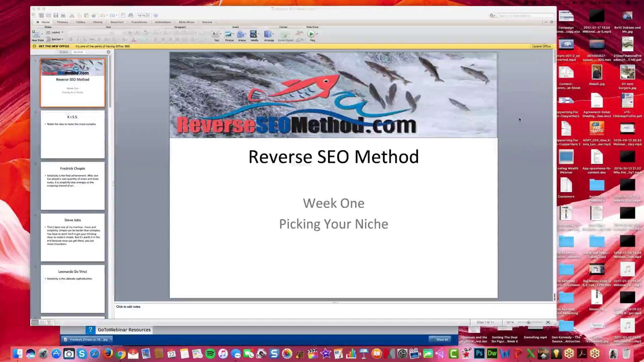Open Google Chrome from the Dock
Screen dimensions: 644x362
coord(120,354)
